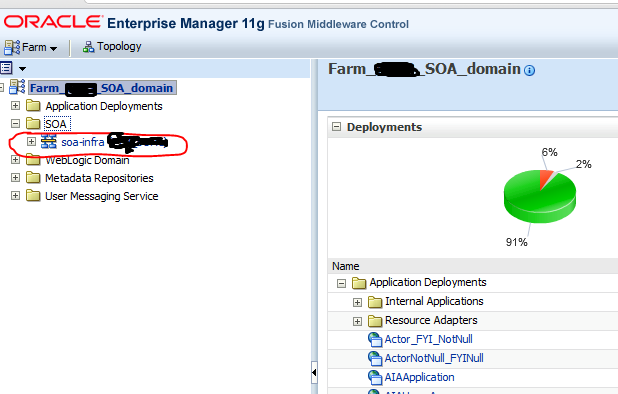Click Application Deployments folder icon in table

coord(359,283)
